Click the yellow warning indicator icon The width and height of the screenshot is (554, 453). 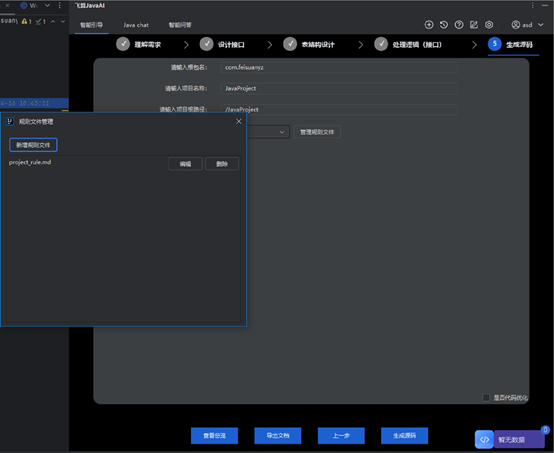pos(24,21)
